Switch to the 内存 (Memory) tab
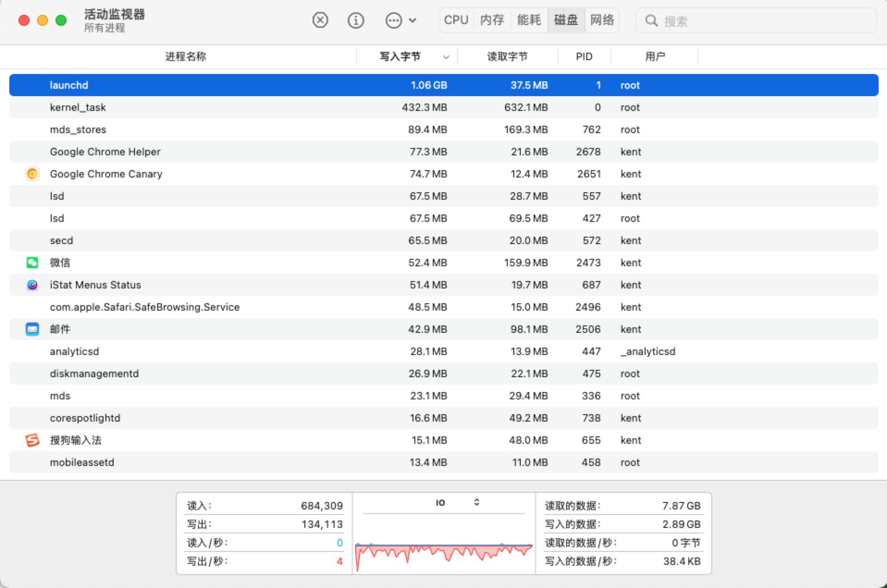The image size is (887, 588). pyautogui.click(x=492, y=20)
